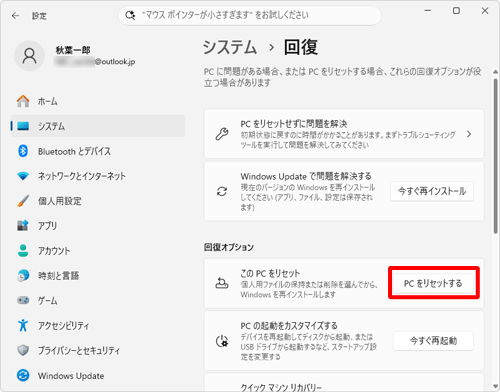Click the back arrow in settings header

[x=15, y=16]
